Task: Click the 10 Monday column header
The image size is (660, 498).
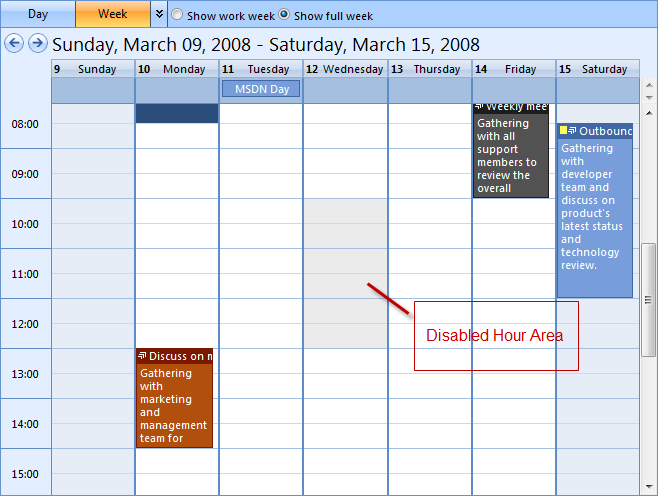Action: (176, 69)
